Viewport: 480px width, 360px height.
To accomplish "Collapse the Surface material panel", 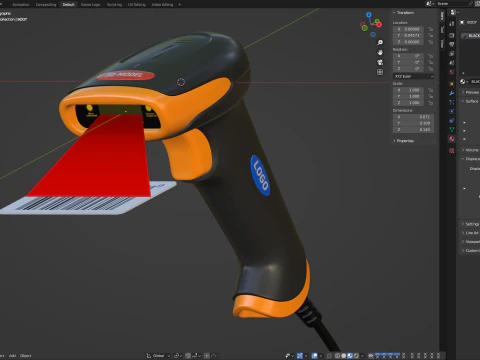I will point(470,101).
